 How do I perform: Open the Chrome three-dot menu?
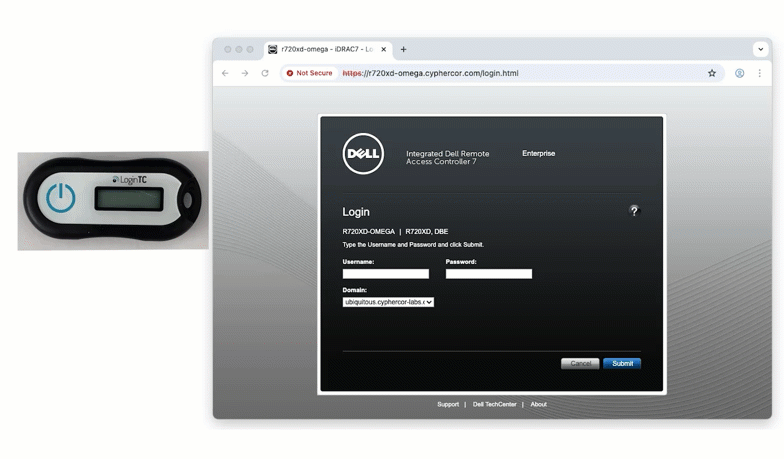[x=759, y=73]
